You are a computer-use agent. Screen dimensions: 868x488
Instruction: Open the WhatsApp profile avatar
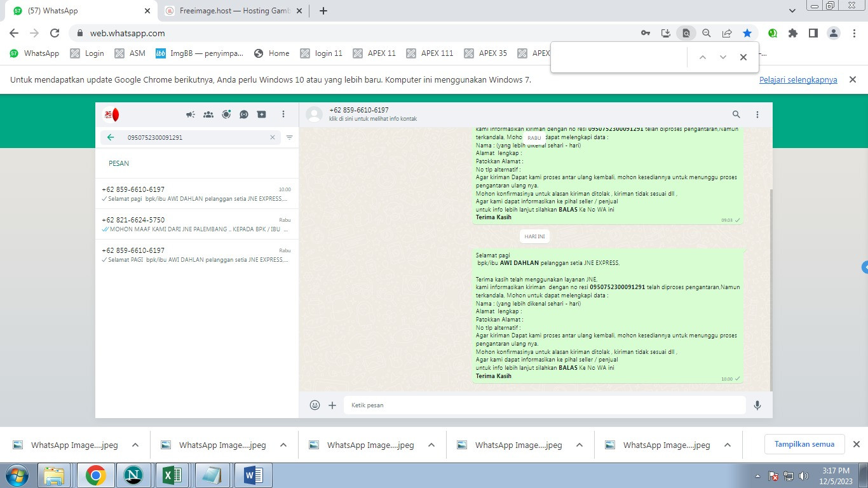tap(111, 114)
